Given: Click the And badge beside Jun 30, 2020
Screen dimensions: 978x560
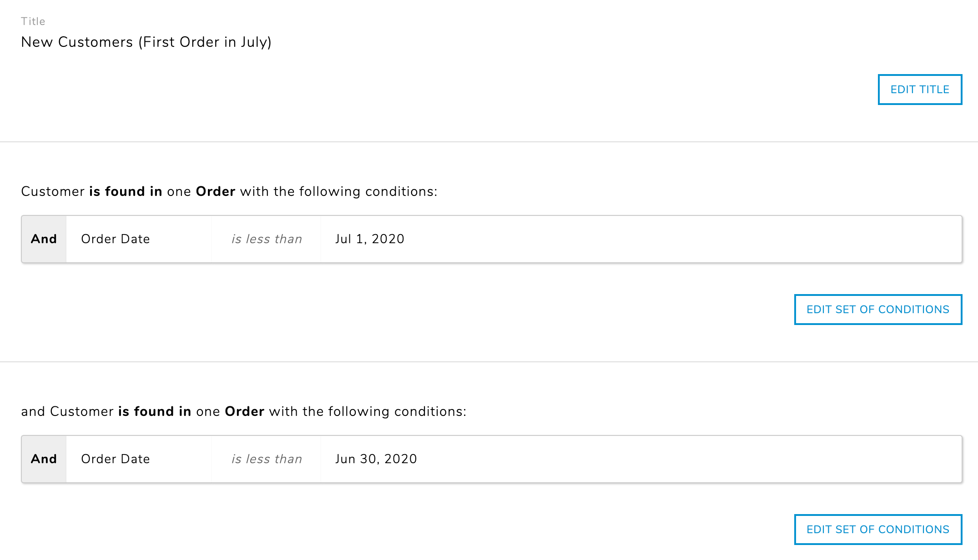Looking at the screenshot, I should pos(44,459).
